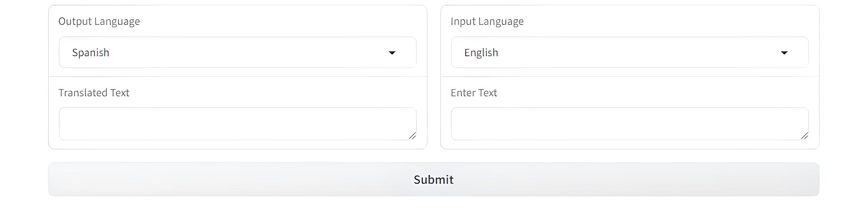Viewport: 868px width, 212px height.
Task: Click inside the Translated Text box
Action: (237, 123)
